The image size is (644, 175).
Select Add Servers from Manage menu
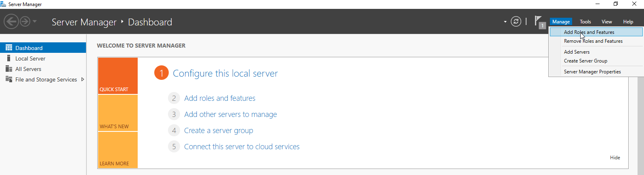click(596, 52)
